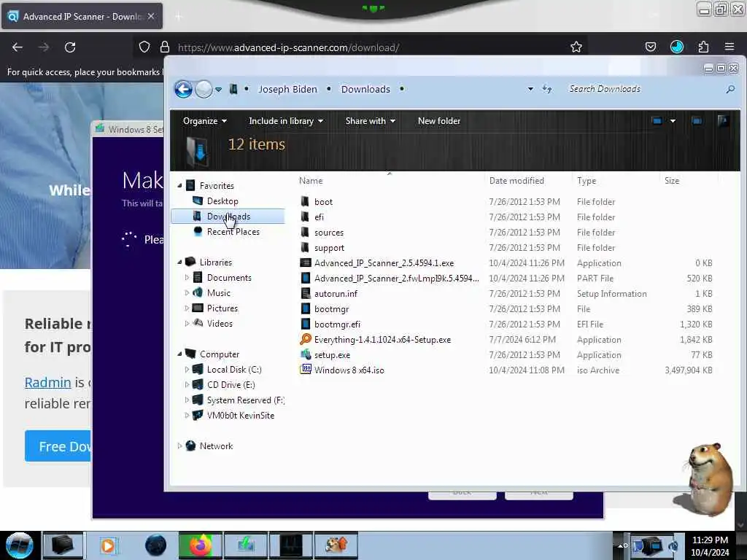Click the Explorer forward arrow button
Viewport: 747px width, 560px height.
coord(204,89)
